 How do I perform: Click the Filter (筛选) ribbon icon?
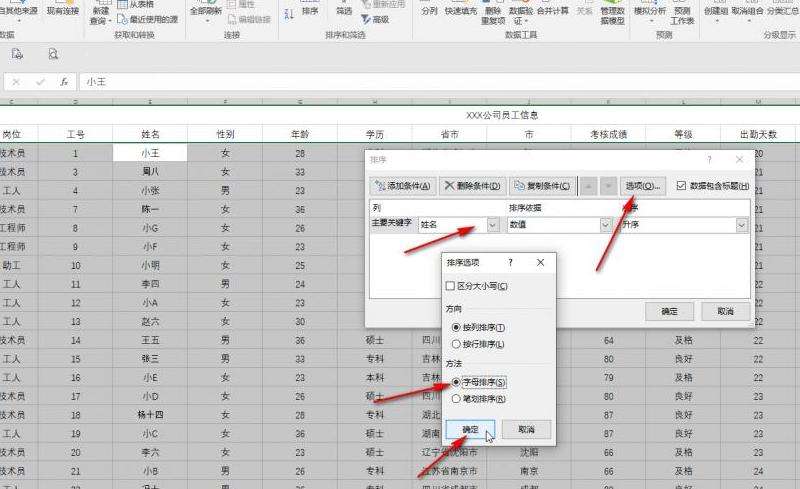tap(344, 12)
